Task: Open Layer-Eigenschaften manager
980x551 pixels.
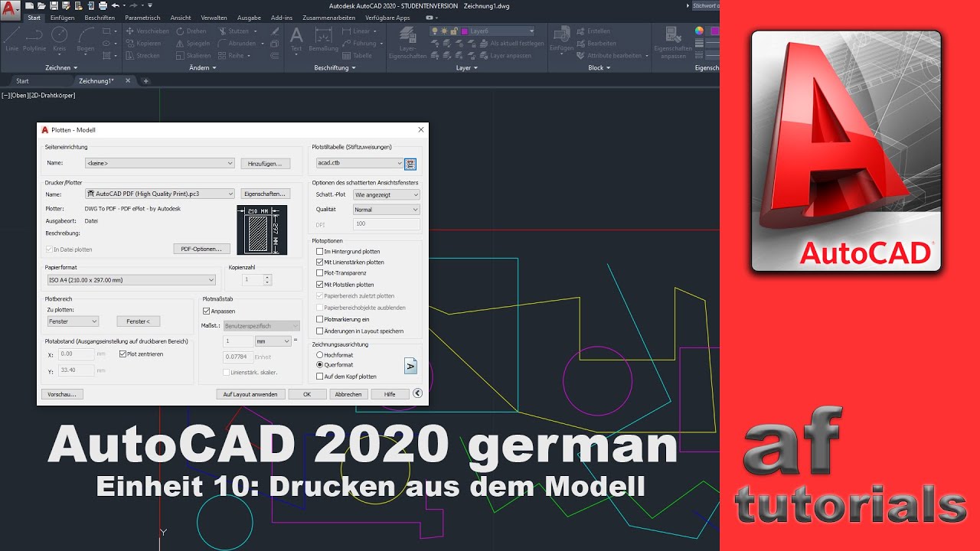Action: pyautogui.click(x=407, y=42)
